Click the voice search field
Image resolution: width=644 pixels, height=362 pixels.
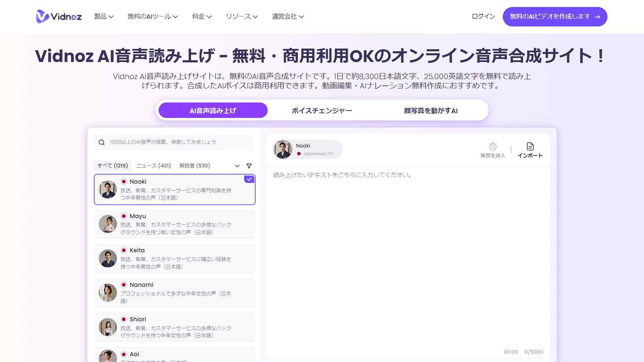click(174, 142)
